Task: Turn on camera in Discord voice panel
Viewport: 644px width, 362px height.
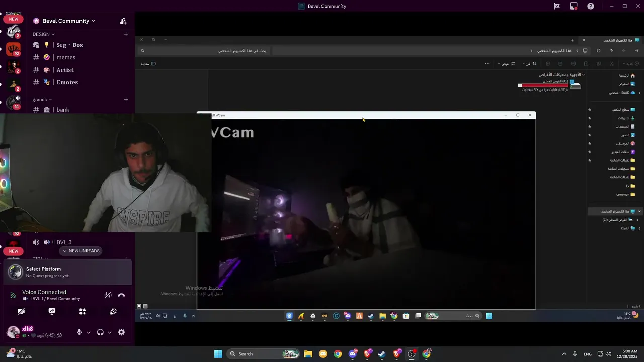Action: [x=21, y=312]
